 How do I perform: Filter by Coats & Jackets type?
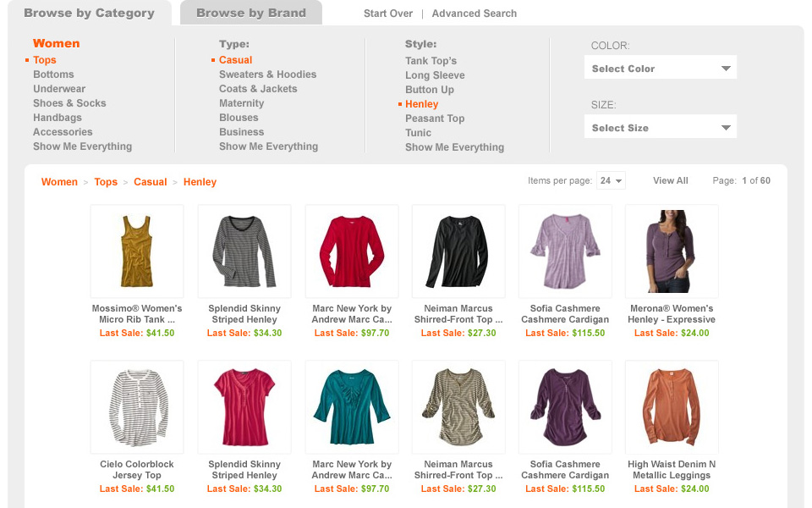pyautogui.click(x=258, y=89)
